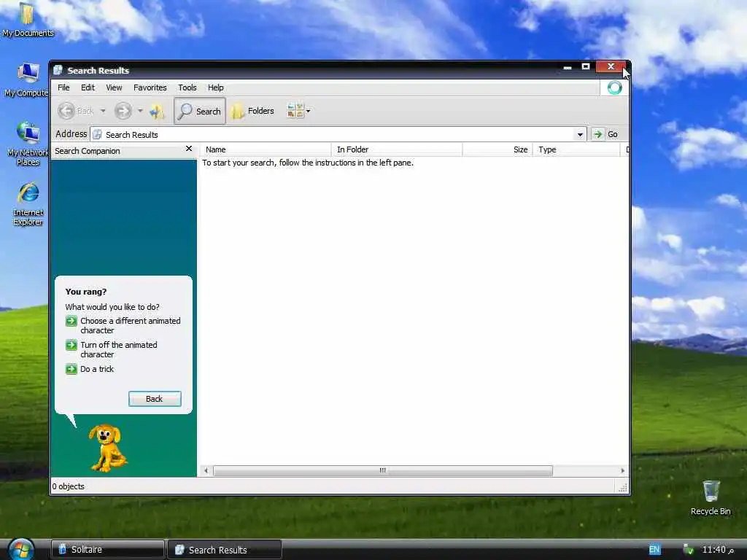
Task: Expand the Views dropdown arrow
Action: [x=309, y=111]
